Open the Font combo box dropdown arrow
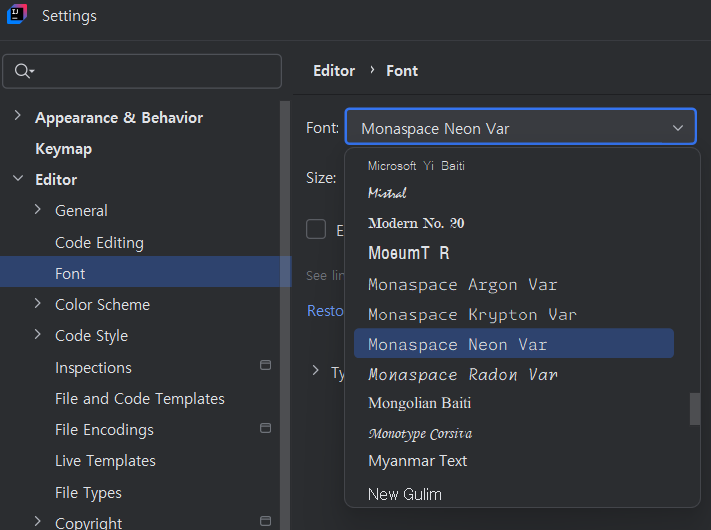The image size is (711, 530). [677, 128]
